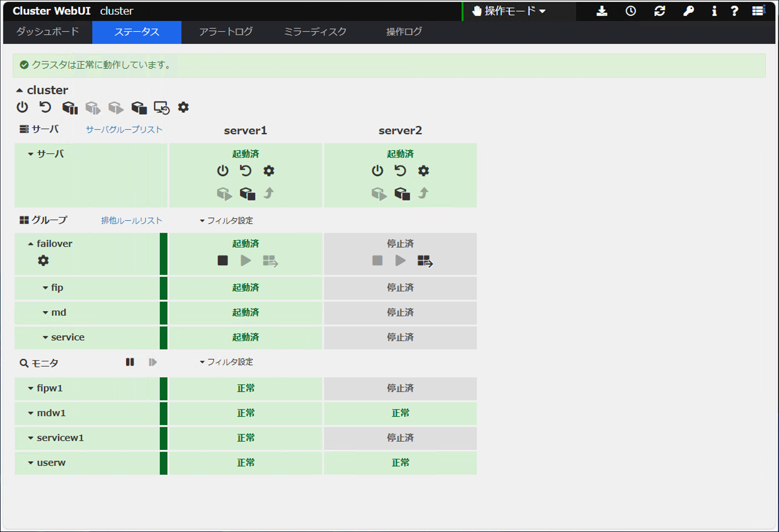779x532 pixels.
Task: Open the help question mark icon
Action: coord(734,11)
